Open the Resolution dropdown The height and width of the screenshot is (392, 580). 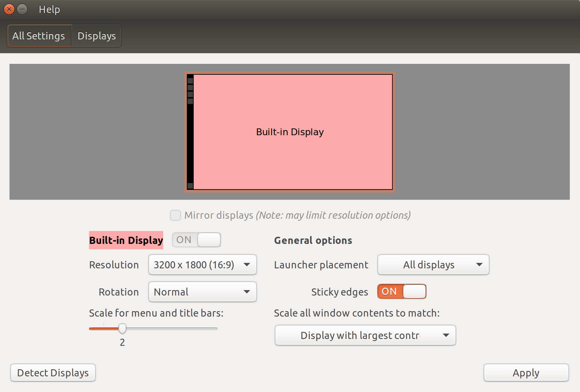pyautogui.click(x=202, y=265)
